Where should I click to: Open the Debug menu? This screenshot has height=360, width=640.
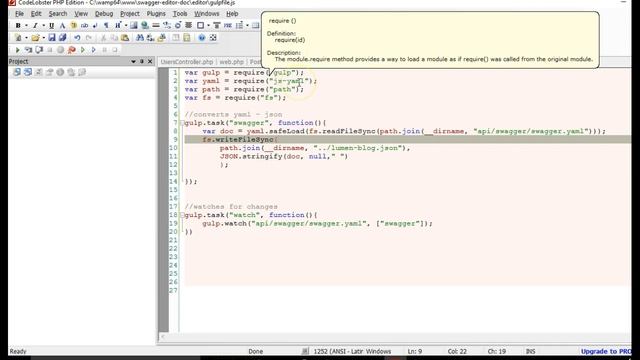coord(104,14)
